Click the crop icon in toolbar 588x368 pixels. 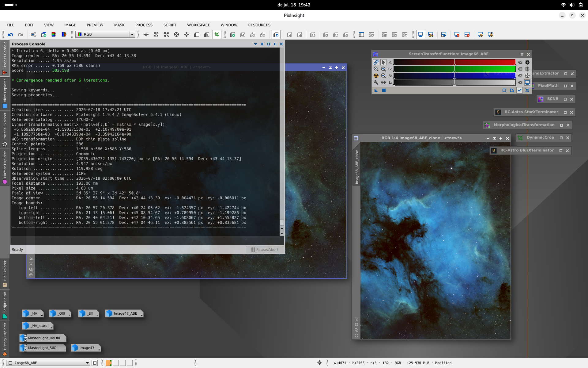click(217, 35)
